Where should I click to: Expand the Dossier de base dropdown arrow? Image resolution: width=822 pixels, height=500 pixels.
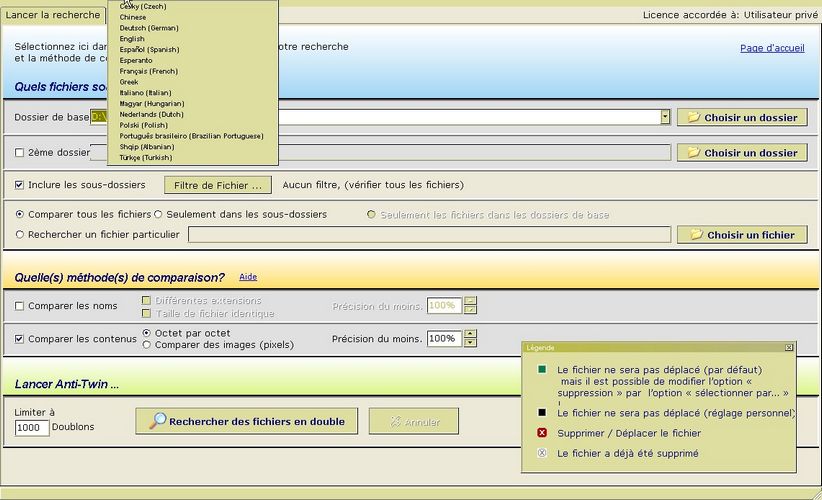(665, 117)
